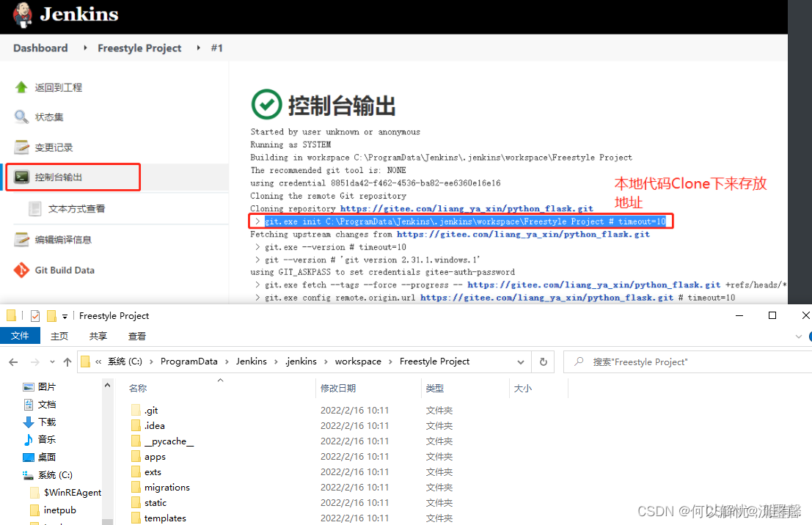Expand the arrow after the Freestyle Project breadcrumb
Viewport: 812px width, 525px height.
pyautogui.click(x=198, y=48)
